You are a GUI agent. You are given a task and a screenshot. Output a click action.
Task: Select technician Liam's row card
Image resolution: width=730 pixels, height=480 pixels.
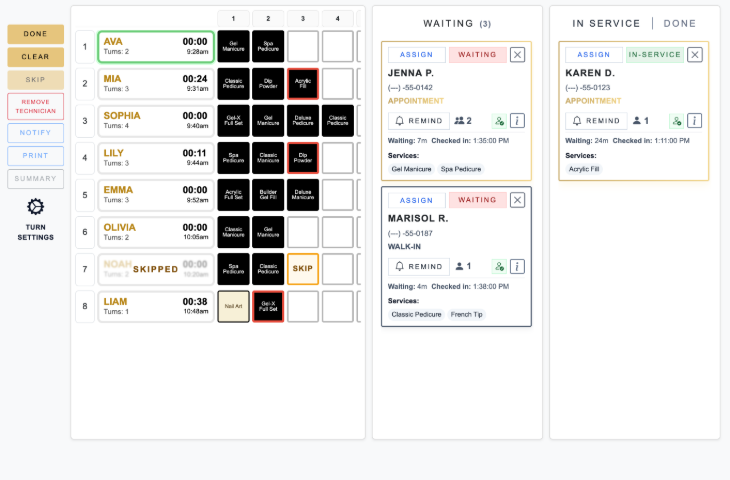pos(156,306)
